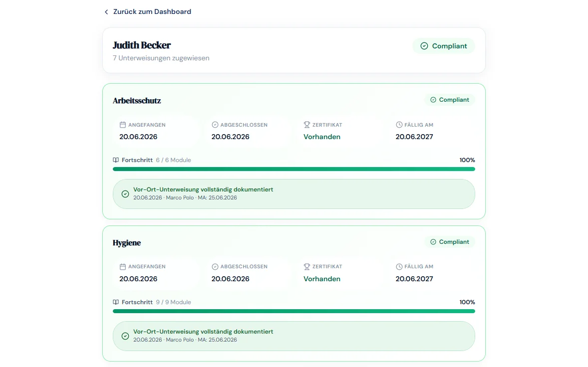Image resolution: width=588 pixels, height=367 pixels.
Task: Select the 'Judith Becker' name heading
Action: pyautogui.click(x=142, y=45)
